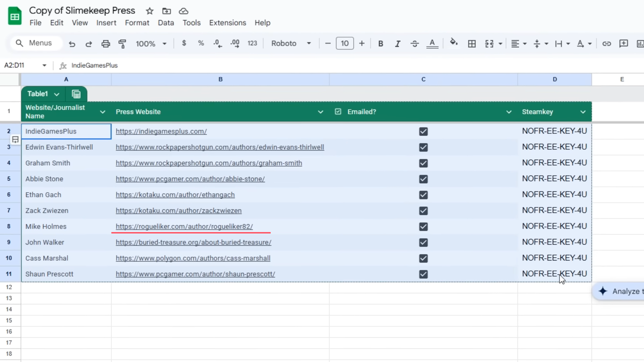Open the Google Sheets home icon
This screenshot has height=362, width=644.
15,16
